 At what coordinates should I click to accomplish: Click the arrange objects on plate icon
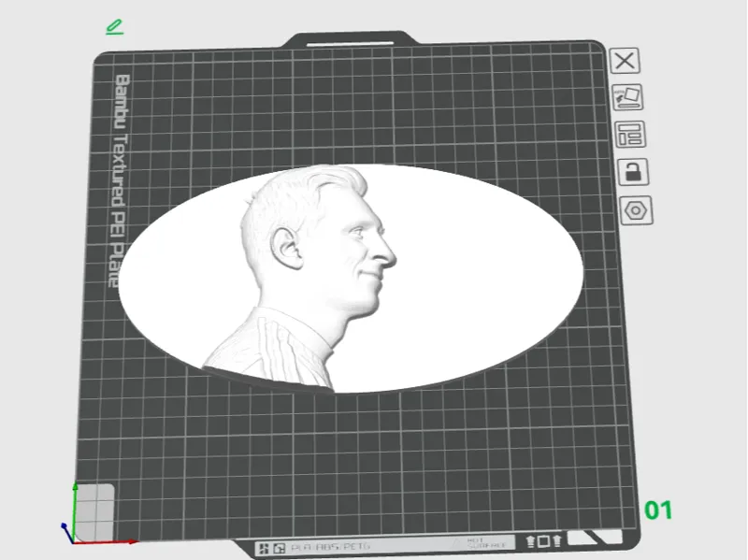point(630,134)
